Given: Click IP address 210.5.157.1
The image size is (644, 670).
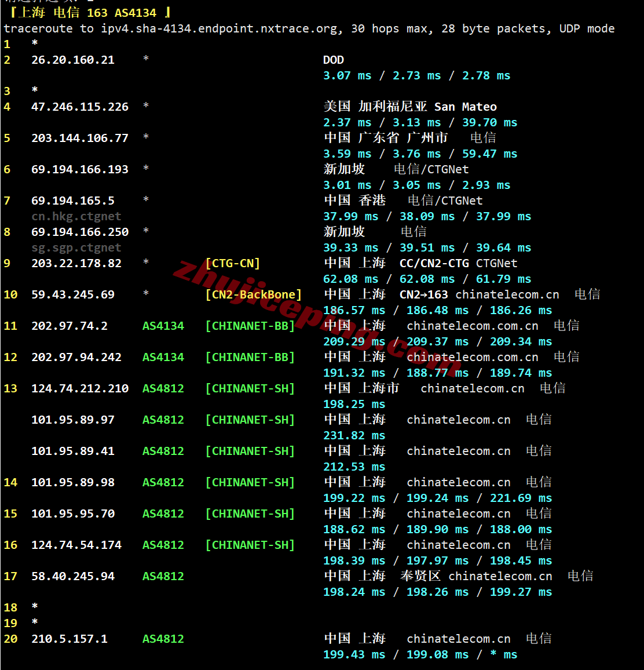Looking at the screenshot, I should tap(69, 639).
